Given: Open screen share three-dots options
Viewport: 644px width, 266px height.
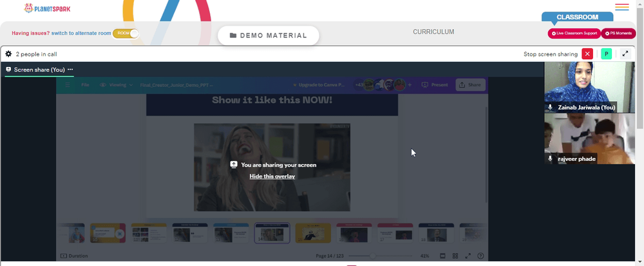Looking at the screenshot, I should coord(70,70).
